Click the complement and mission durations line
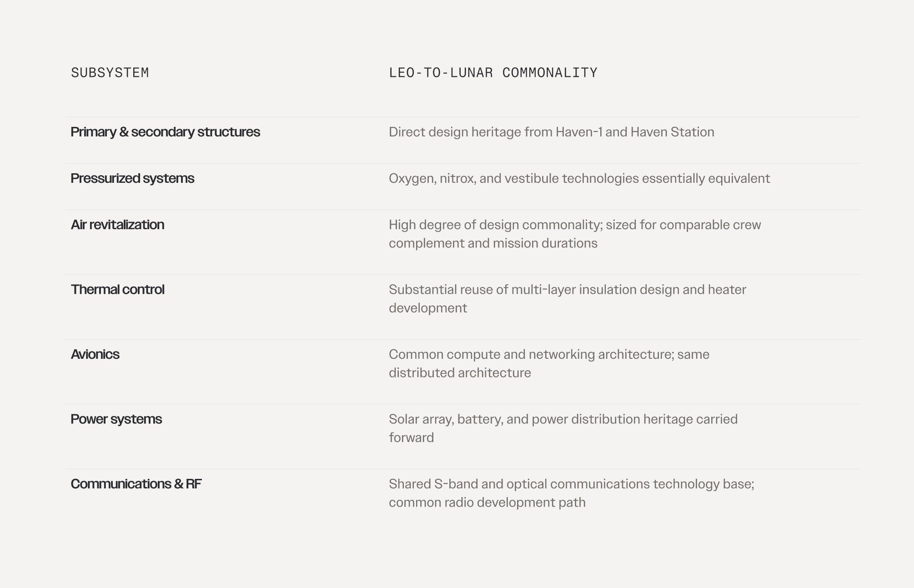The height and width of the screenshot is (588, 914). [x=493, y=243]
